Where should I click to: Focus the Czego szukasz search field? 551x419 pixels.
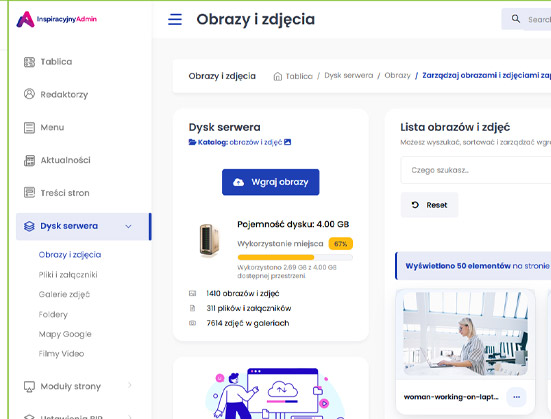(x=476, y=170)
